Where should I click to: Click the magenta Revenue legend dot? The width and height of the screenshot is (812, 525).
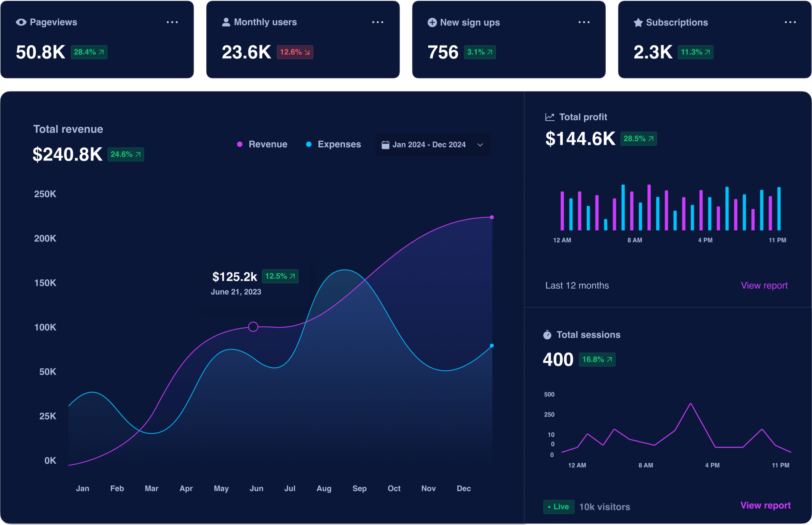(x=240, y=145)
